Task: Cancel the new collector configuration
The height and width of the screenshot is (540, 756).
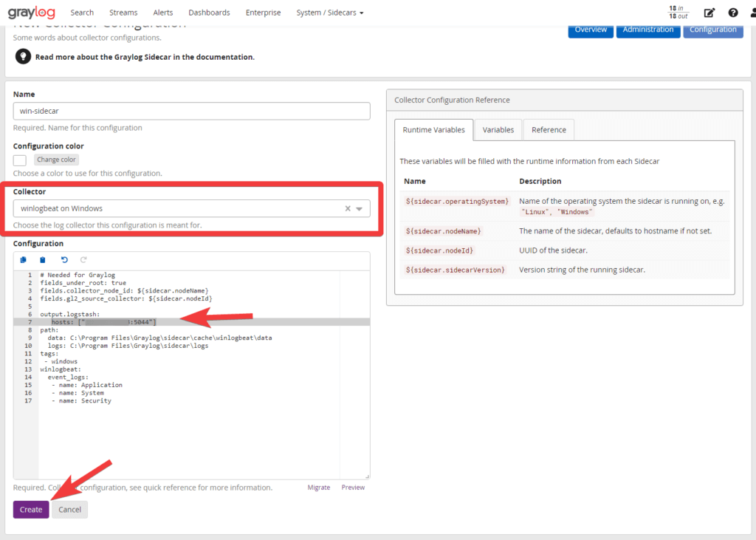Action: click(x=70, y=510)
